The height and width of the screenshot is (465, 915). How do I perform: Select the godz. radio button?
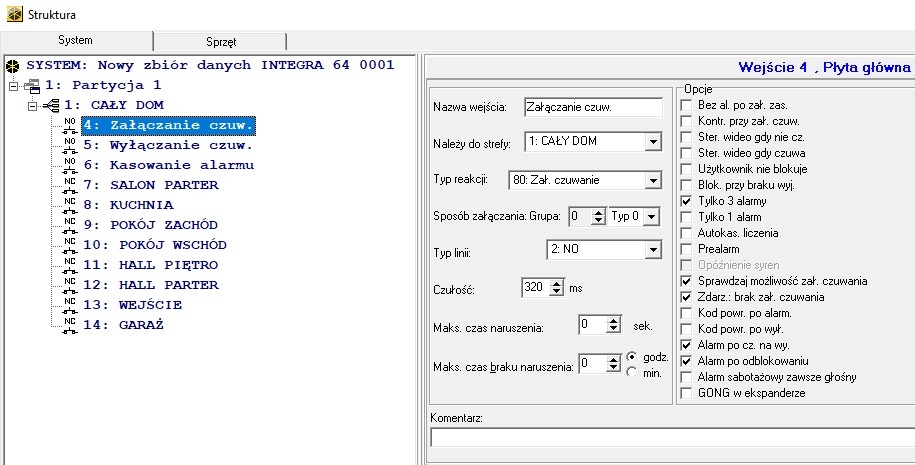click(631, 356)
